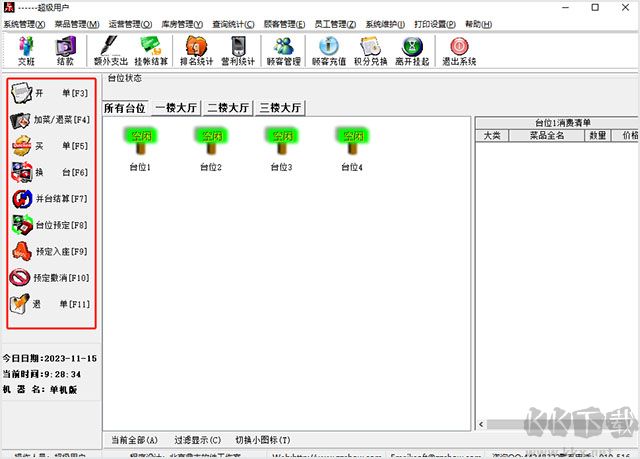
Task: Open the 结款 settlement toolbar icon
Action: coord(65,51)
